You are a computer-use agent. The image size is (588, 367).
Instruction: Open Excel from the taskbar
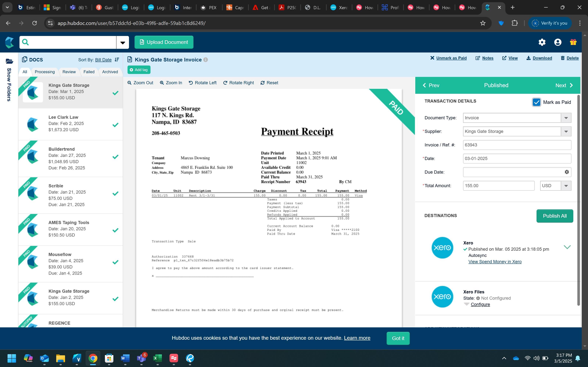click(157, 358)
